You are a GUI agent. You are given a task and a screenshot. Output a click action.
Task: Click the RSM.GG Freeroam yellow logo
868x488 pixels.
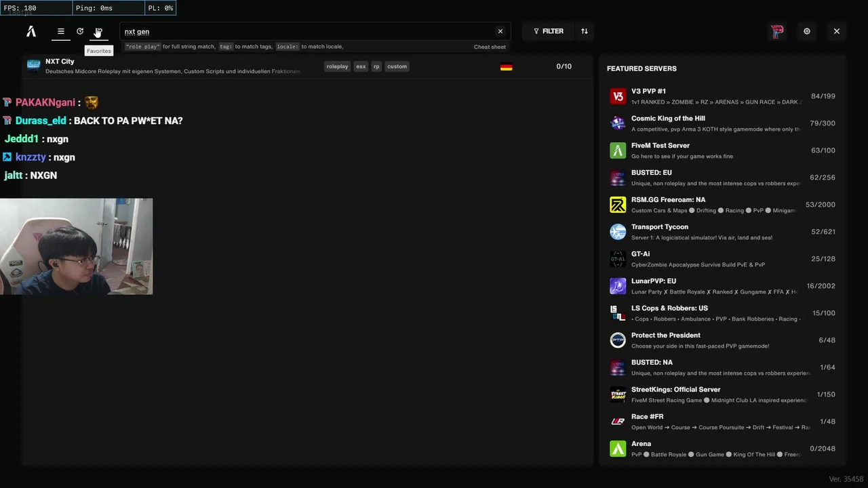coord(618,205)
